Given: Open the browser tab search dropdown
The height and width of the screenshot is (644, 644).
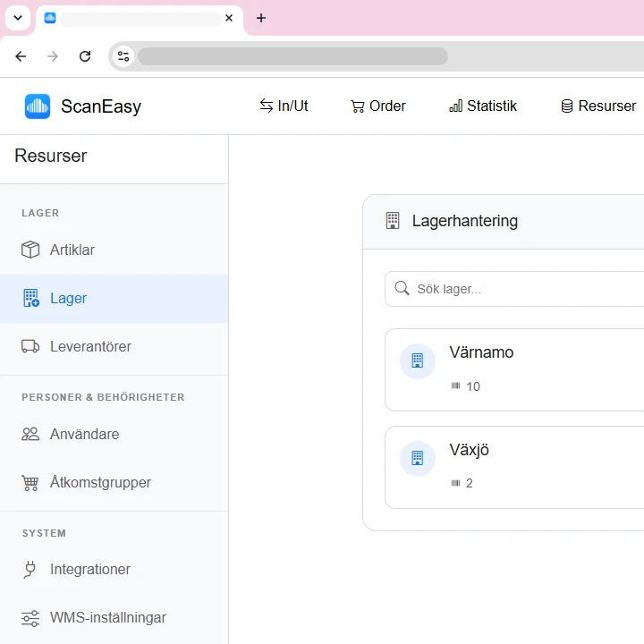Looking at the screenshot, I should click(x=18, y=18).
